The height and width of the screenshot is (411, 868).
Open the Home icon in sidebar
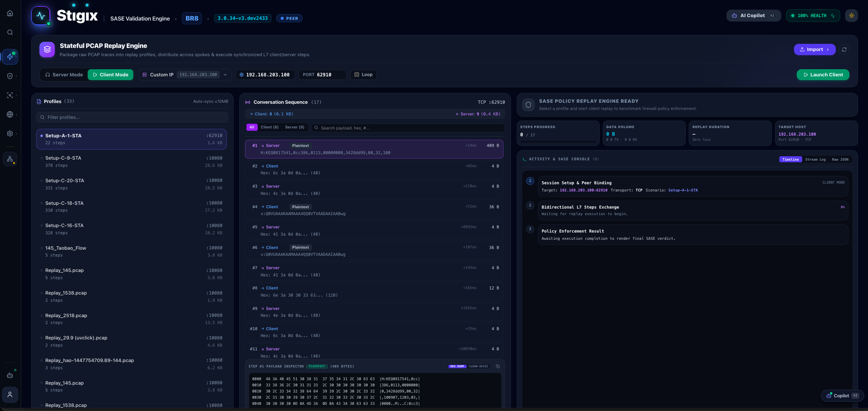pyautogui.click(x=10, y=13)
